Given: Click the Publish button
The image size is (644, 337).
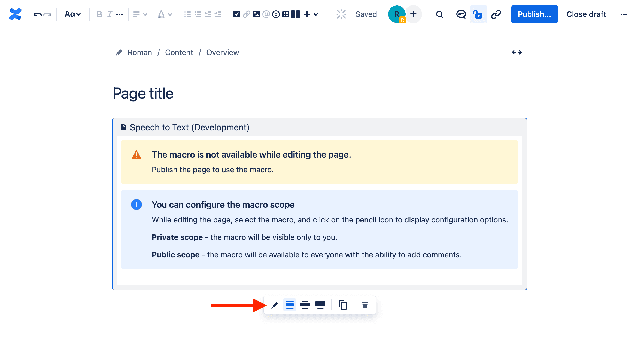Looking at the screenshot, I should 534,14.
